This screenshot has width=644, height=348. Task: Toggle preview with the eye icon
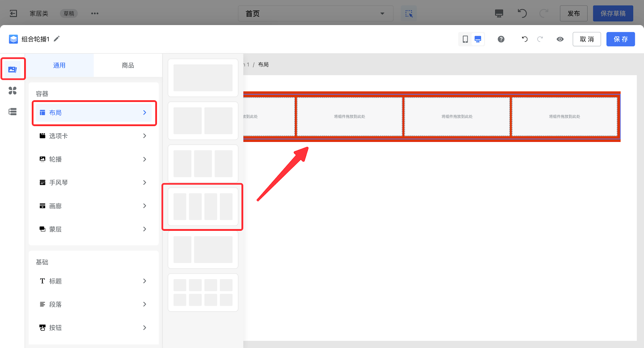[560, 39]
